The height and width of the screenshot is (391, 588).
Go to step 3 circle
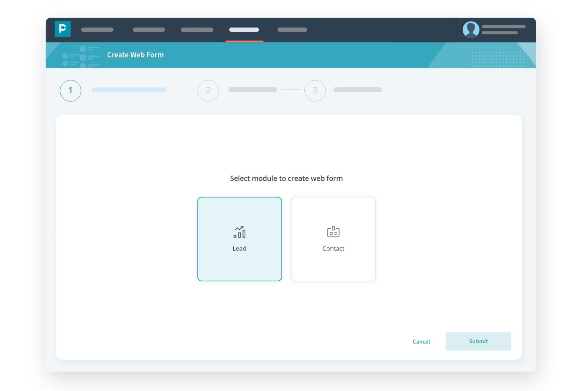(x=315, y=90)
